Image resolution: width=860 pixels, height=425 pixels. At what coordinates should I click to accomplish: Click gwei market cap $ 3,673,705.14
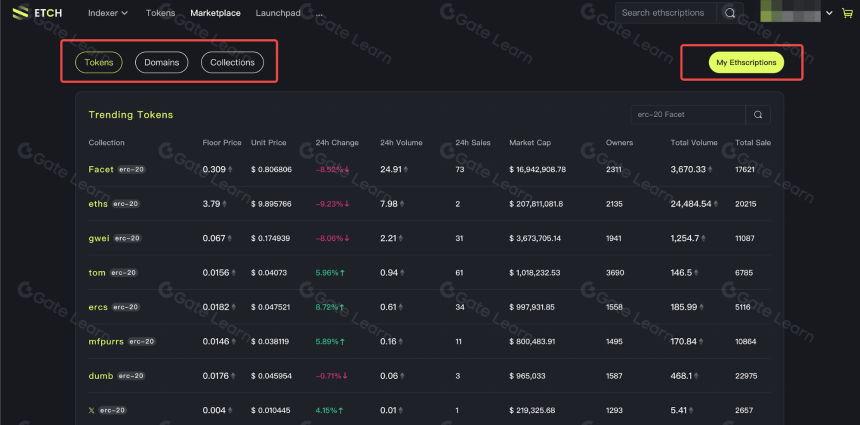pyautogui.click(x=535, y=238)
